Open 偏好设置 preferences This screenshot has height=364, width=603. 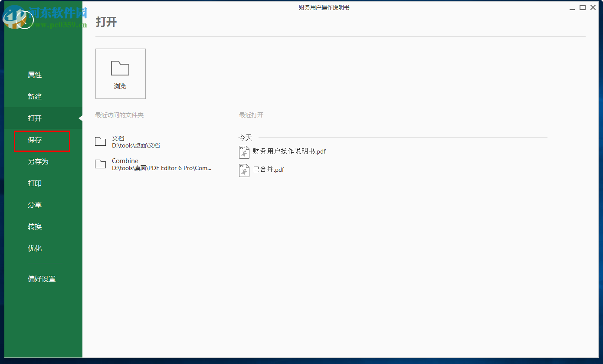[42, 279]
